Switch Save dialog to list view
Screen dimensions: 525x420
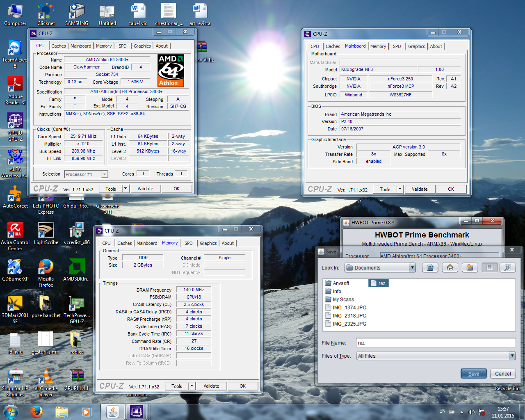pos(490,267)
